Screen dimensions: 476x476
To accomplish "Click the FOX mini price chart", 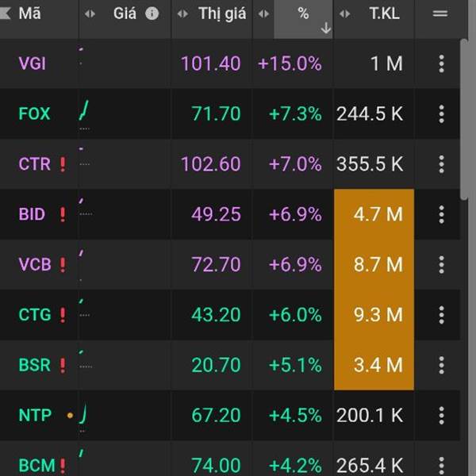I will click(x=84, y=114).
